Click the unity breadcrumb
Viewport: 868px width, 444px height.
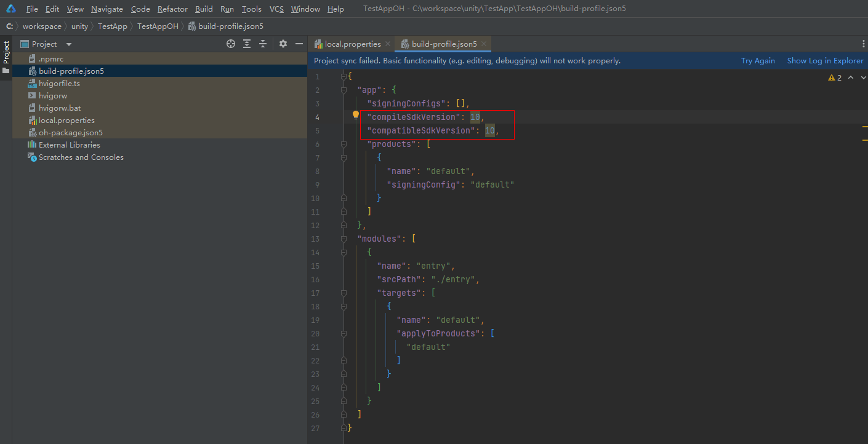(x=79, y=26)
